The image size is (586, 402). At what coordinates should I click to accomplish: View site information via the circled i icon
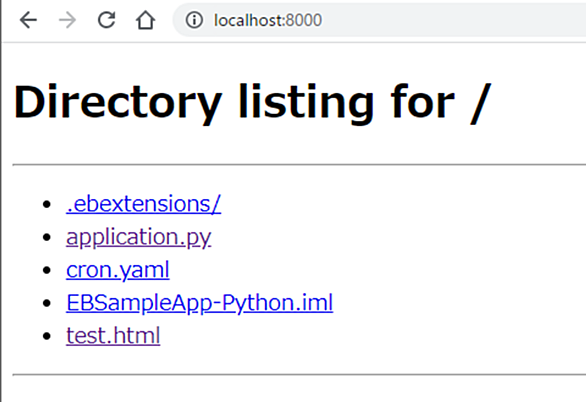click(194, 20)
